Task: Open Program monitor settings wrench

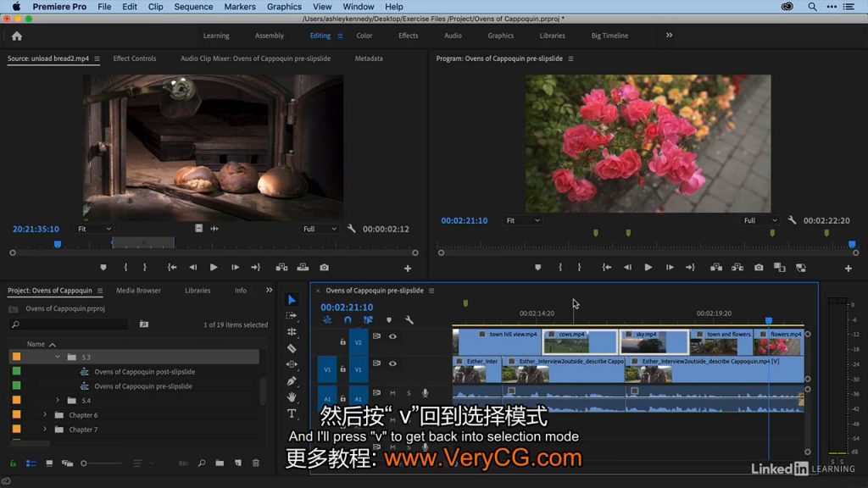Action: click(793, 220)
